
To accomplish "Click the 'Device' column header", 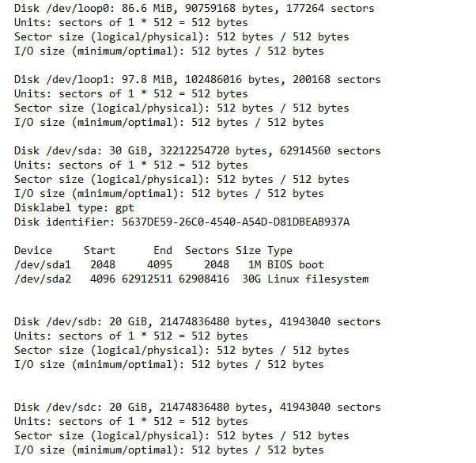I will click(x=33, y=250).
